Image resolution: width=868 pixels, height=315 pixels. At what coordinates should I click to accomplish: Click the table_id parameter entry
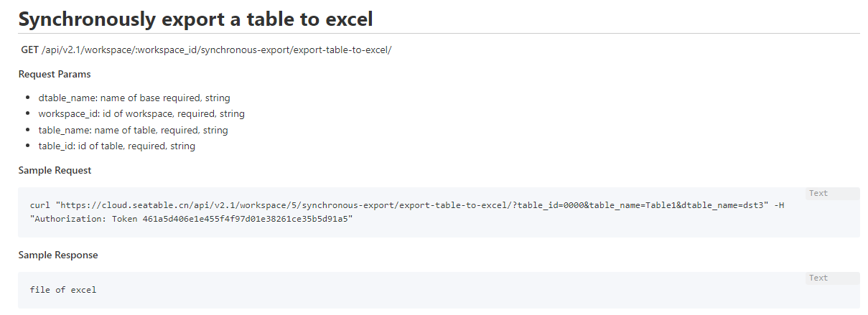pos(117,146)
